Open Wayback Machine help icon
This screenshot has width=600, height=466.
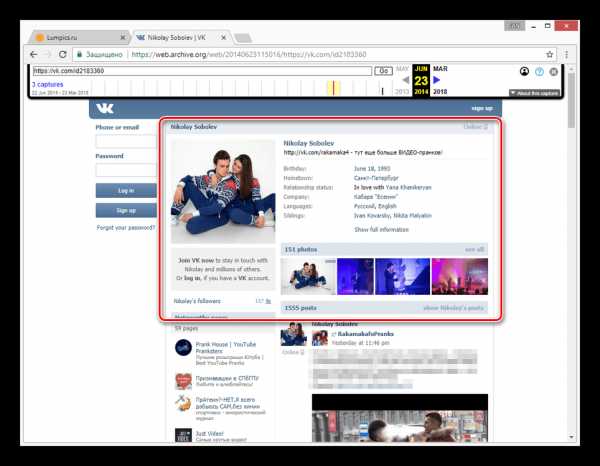click(539, 72)
